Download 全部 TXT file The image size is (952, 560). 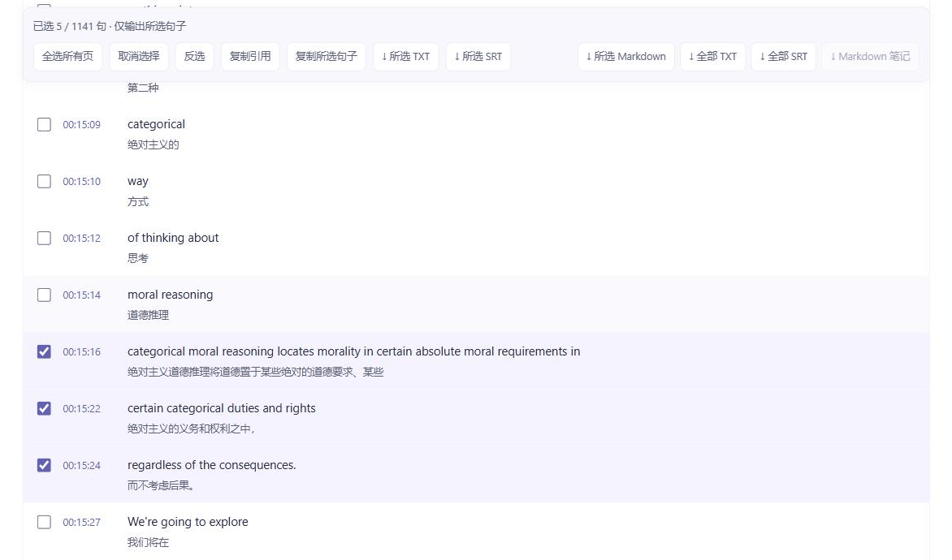[x=713, y=57]
